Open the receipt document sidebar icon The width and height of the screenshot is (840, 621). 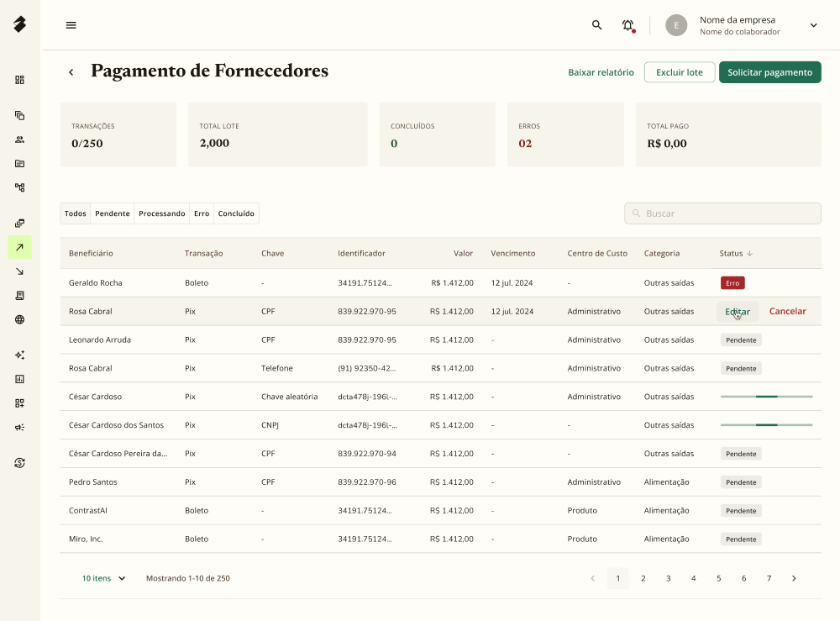pos(20,295)
